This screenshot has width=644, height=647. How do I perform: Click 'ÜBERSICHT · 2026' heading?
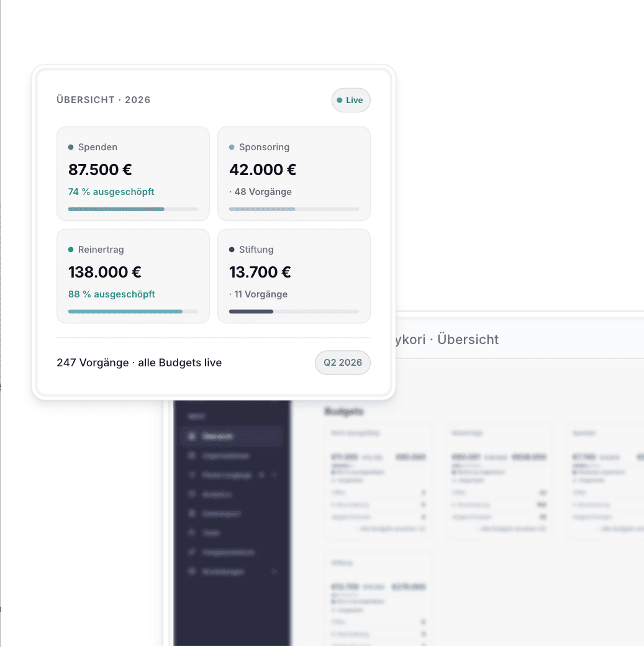(104, 100)
